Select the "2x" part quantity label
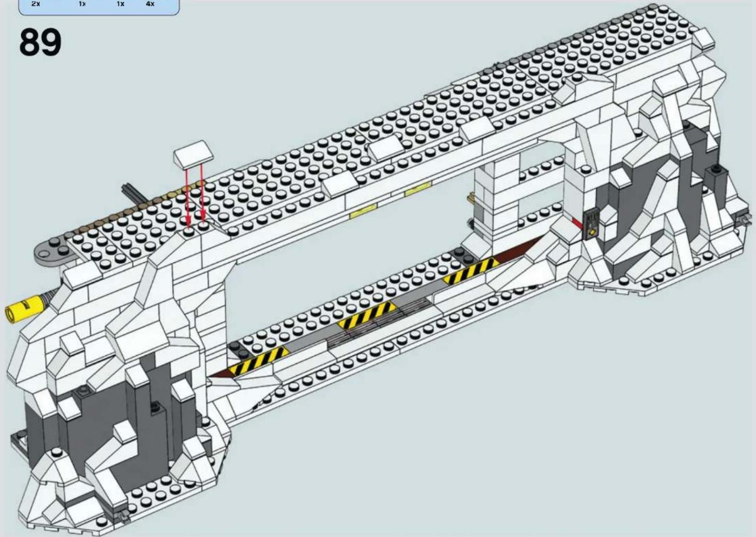Viewport: 756px width, 537px height. (36, 4)
